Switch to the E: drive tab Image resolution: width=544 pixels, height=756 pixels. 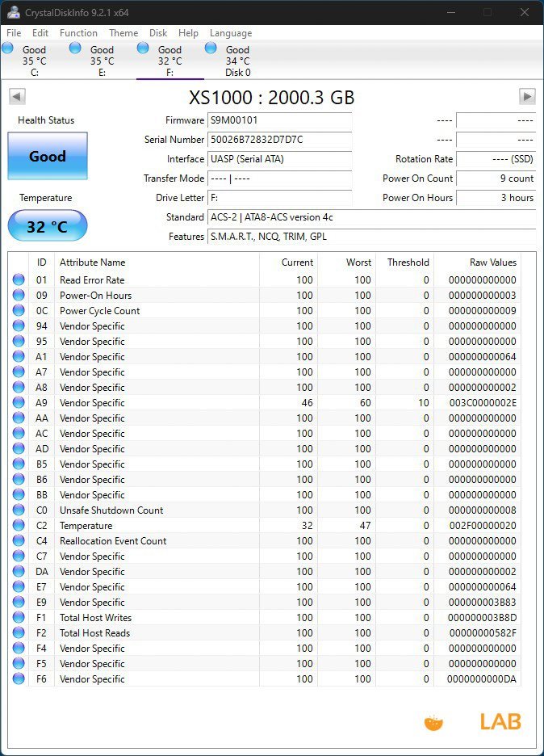(103, 61)
